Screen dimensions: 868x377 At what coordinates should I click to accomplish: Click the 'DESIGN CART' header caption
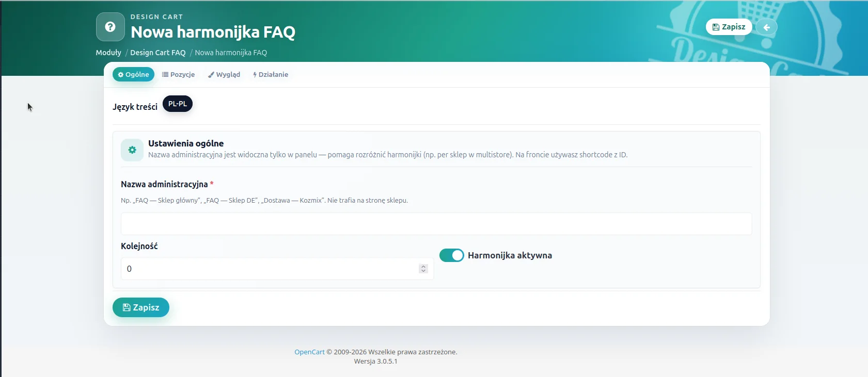[157, 17]
